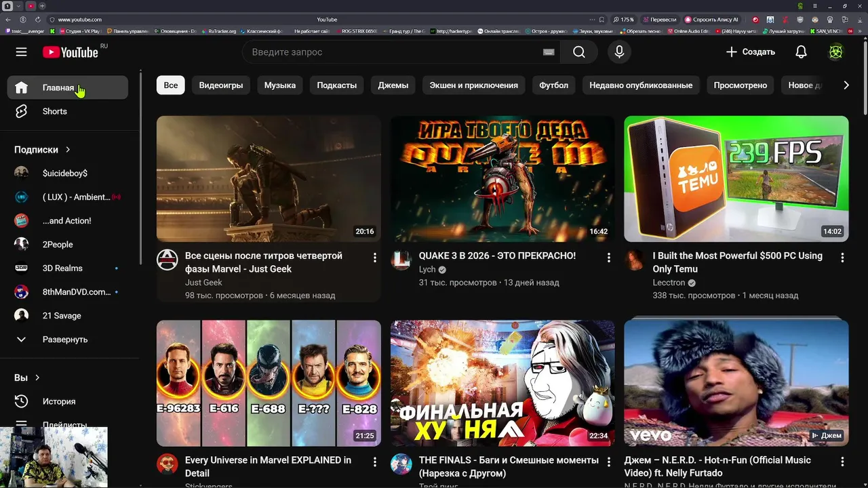Viewport: 868px width, 488px height.
Task: Open the RuTracker.org bookmark
Action: click(219, 31)
